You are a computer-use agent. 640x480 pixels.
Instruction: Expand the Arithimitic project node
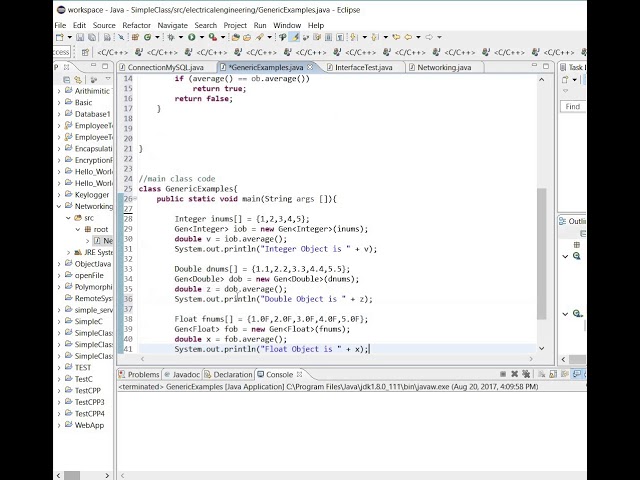[59, 91]
